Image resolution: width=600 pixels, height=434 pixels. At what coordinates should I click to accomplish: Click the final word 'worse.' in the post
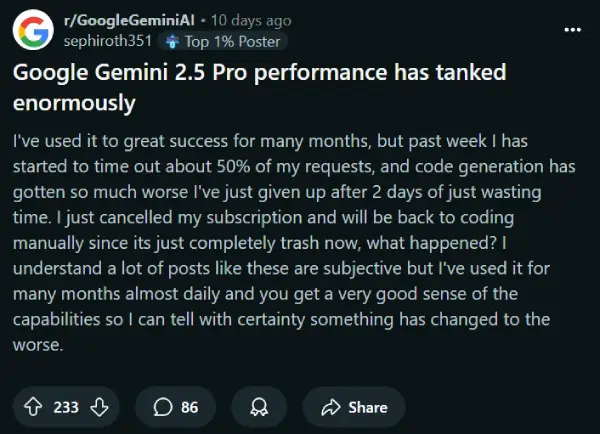tap(37, 346)
